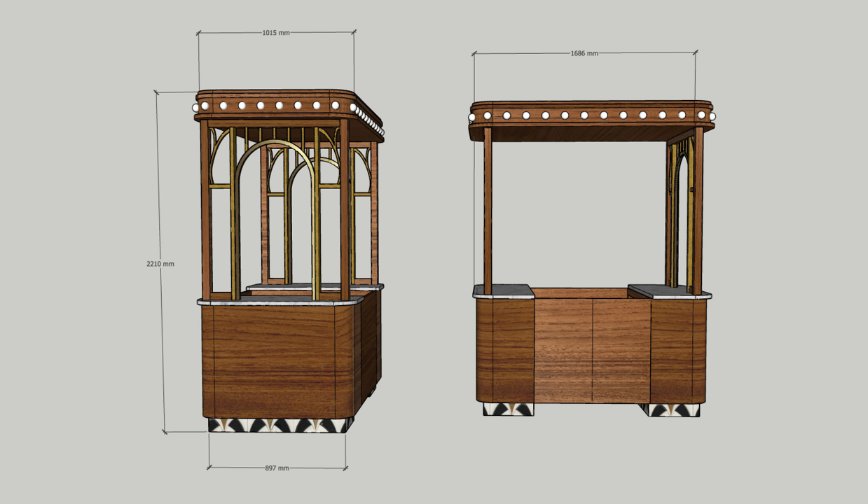Image resolution: width=868 pixels, height=504 pixels.
Task: Select the 2210 mm height dimension label
Action: click(160, 264)
